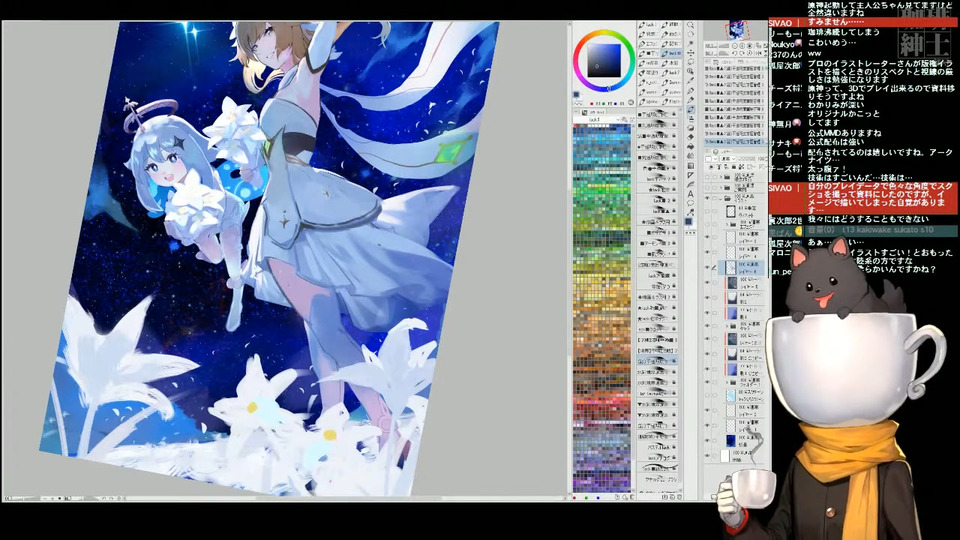Select highlighted row in history list
This screenshot has width=960, height=540.
coord(735,141)
